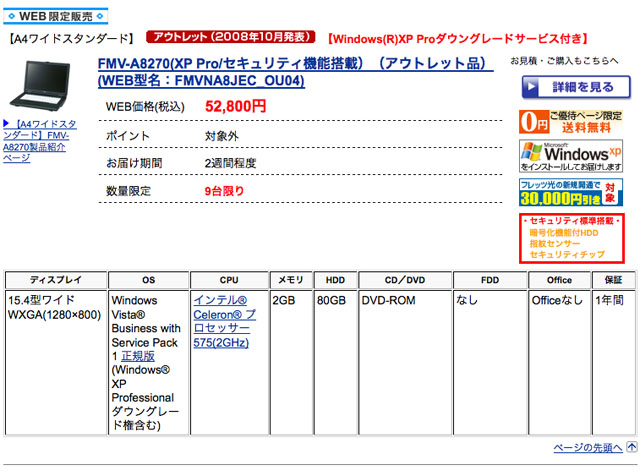Screen dimensions: 640x476
Task: Select the 9台限り quantity text
Action: click(224, 191)
